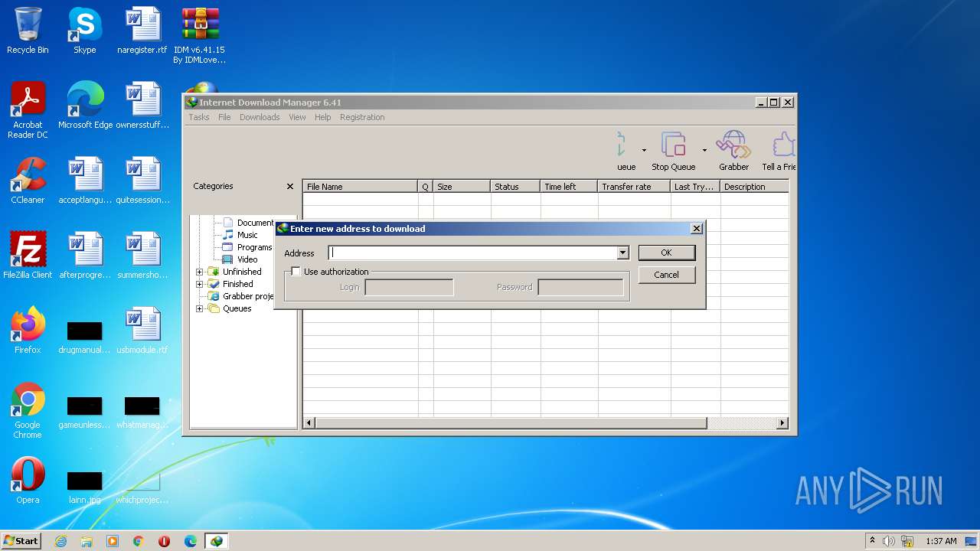Open the Start Queue dropdown arrow

coord(644,150)
